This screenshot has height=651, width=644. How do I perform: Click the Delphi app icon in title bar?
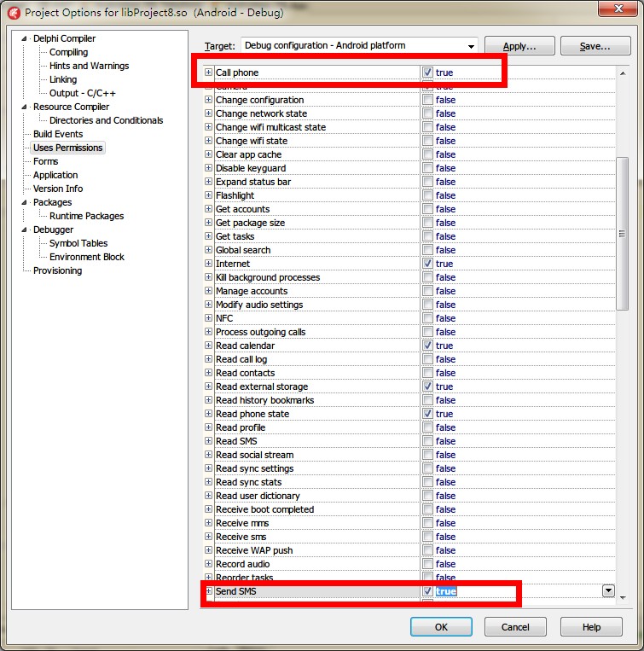click(x=14, y=13)
